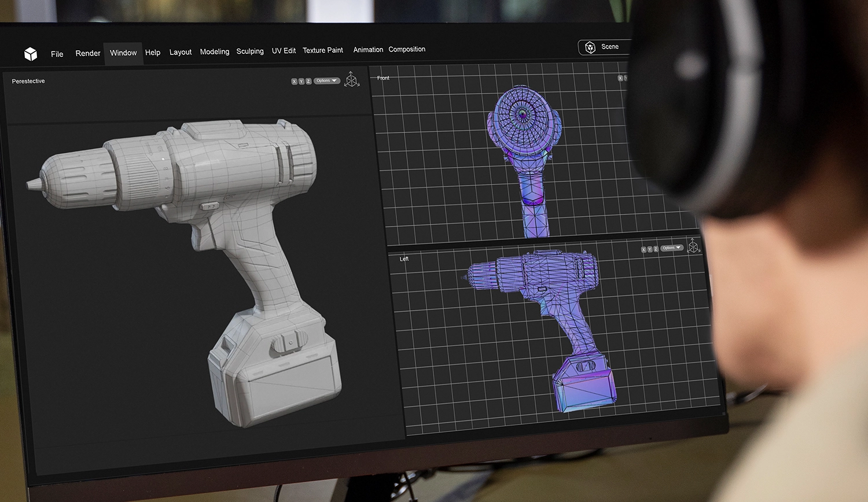Toggle the X axis in Front viewport
The width and height of the screenshot is (868, 502).
click(620, 78)
